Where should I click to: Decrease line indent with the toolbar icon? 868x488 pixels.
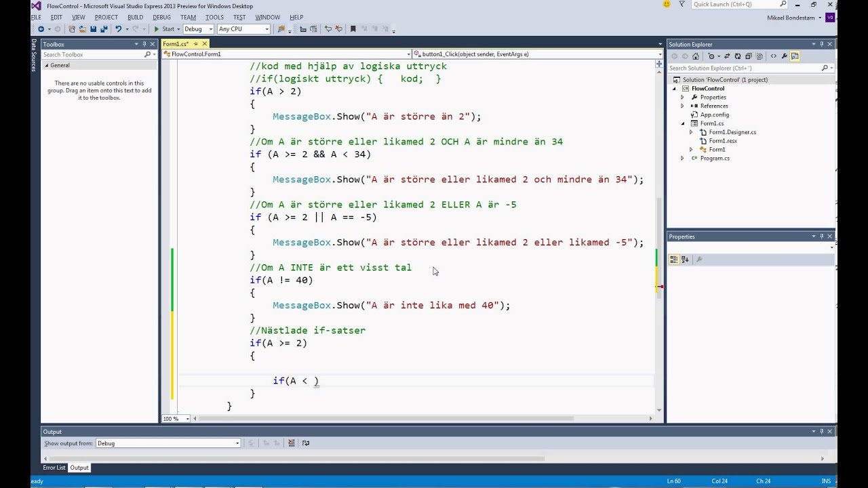point(303,29)
